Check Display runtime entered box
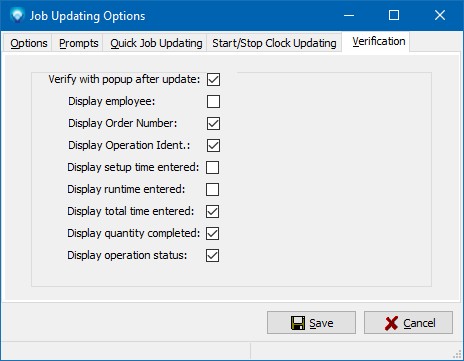Screen dimensions: 464x361 pyautogui.click(x=212, y=189)
